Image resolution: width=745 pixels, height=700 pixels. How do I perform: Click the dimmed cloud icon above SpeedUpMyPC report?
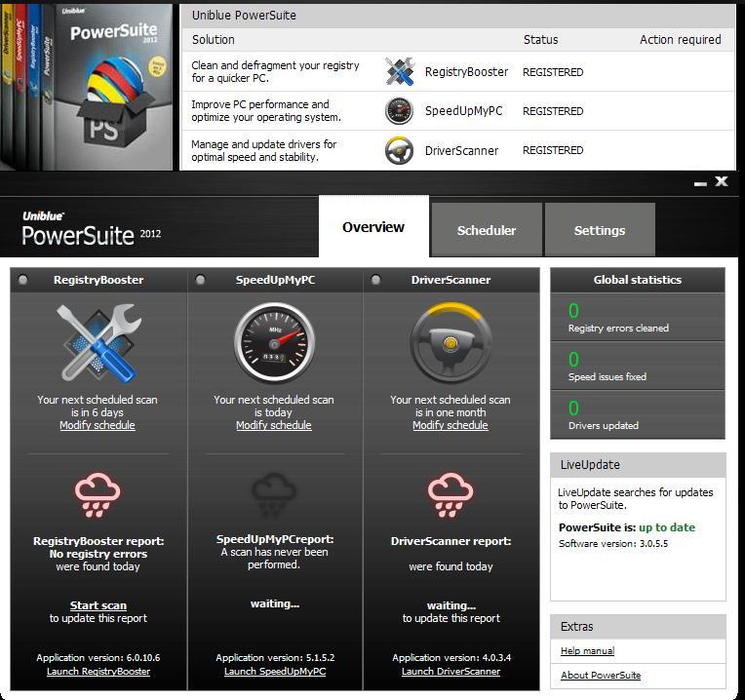[x=274, y=495]
